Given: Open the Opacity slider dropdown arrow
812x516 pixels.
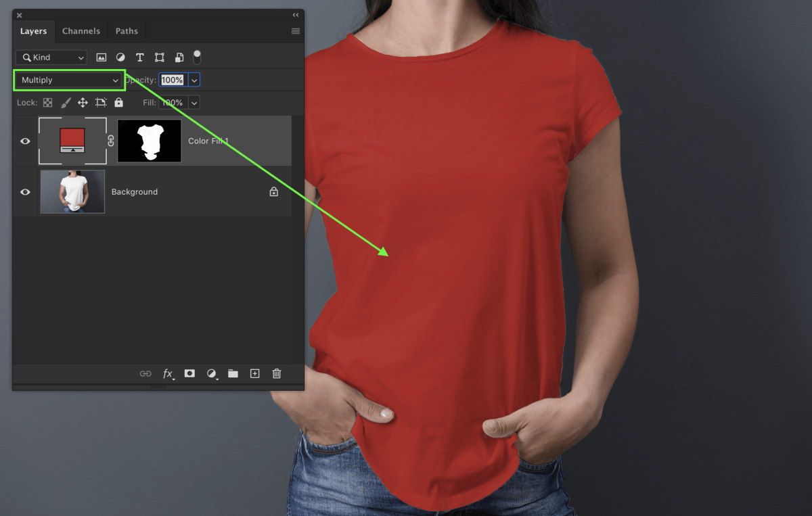Looking at the screenshot, I should coord(194,80).
